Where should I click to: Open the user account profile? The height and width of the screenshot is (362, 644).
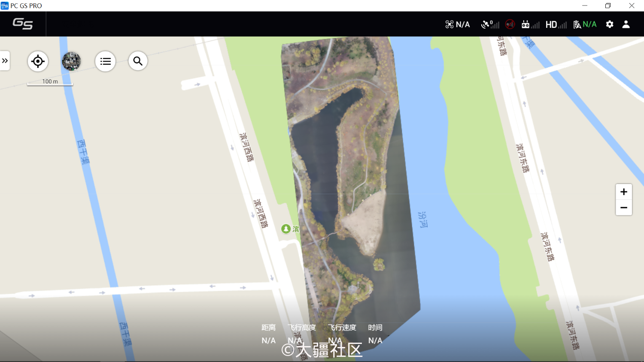tap(626, 24)
